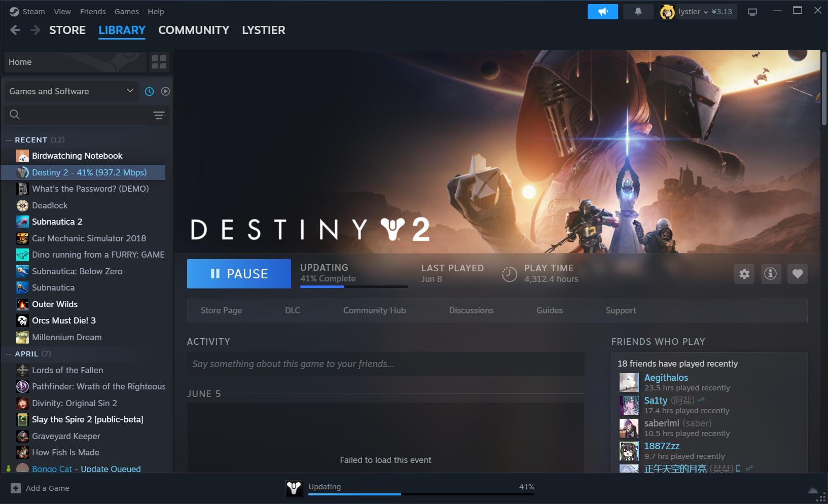
Task: Pause the Destiny 2 update
Action: pyautogui.click(x=239, y=274)
